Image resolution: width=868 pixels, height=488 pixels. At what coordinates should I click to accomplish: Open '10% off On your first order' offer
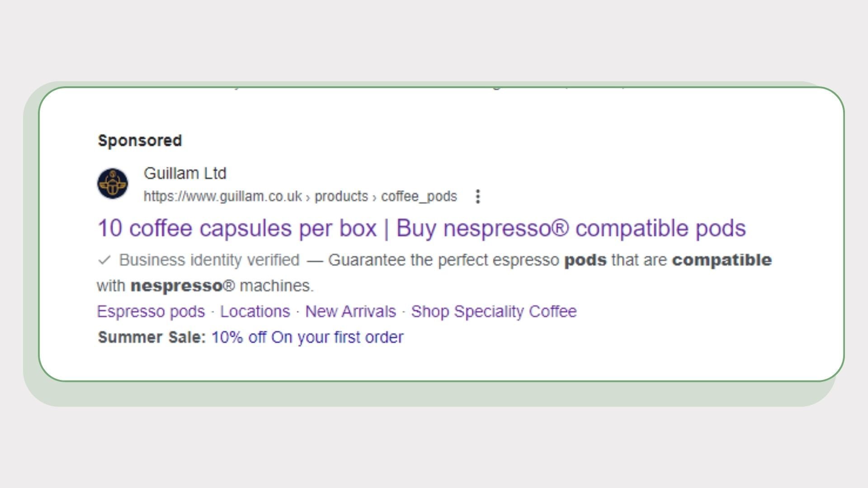click(x=307, y=338)
